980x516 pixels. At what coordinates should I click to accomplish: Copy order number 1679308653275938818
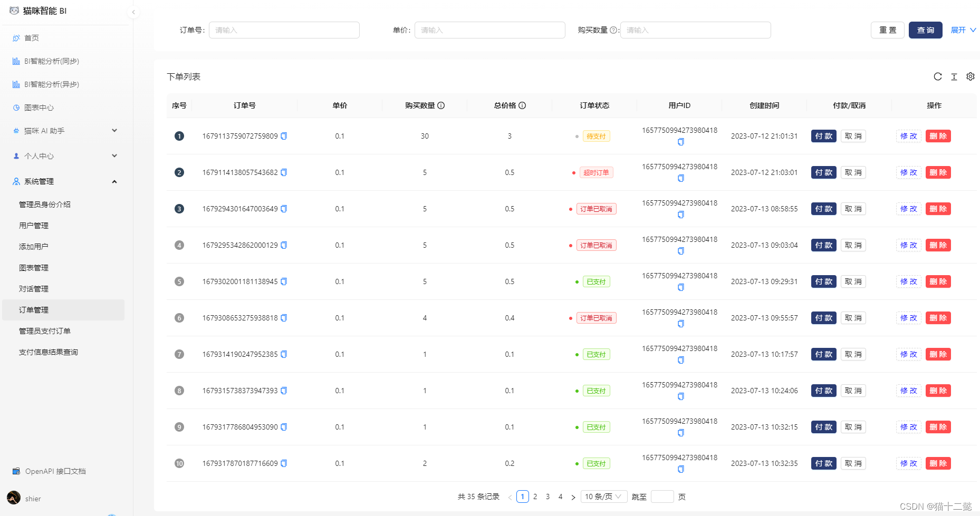click(284, 318)
